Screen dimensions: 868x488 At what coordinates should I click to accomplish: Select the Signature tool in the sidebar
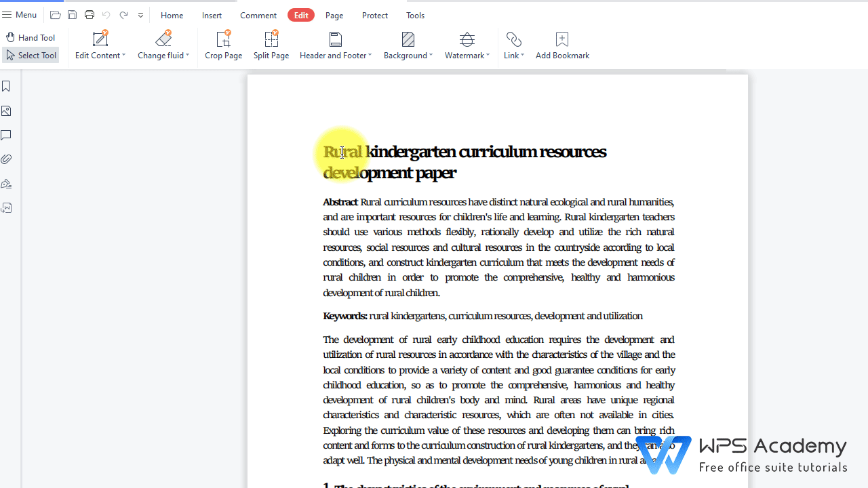[x=6, y=183]
